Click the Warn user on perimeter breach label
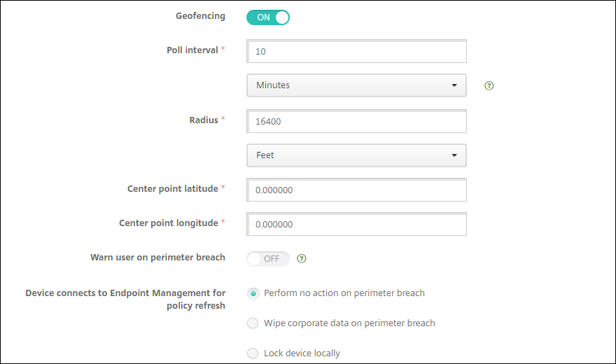This screenshot has height=364, width=616. click(x=157, y=257)
